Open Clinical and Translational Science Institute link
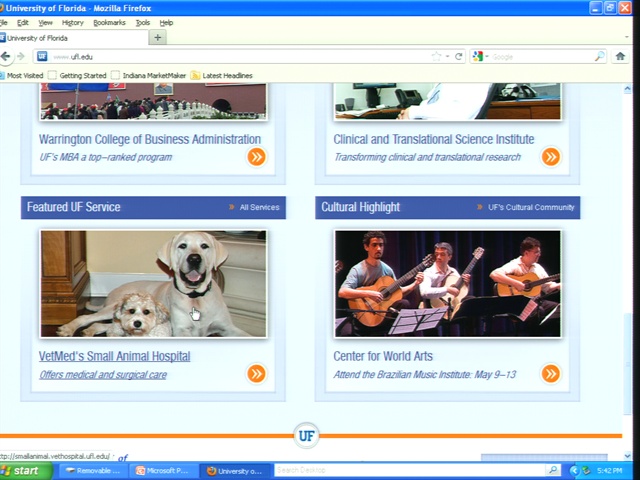This screenshot has width=640, height=480. click(433, 139)
